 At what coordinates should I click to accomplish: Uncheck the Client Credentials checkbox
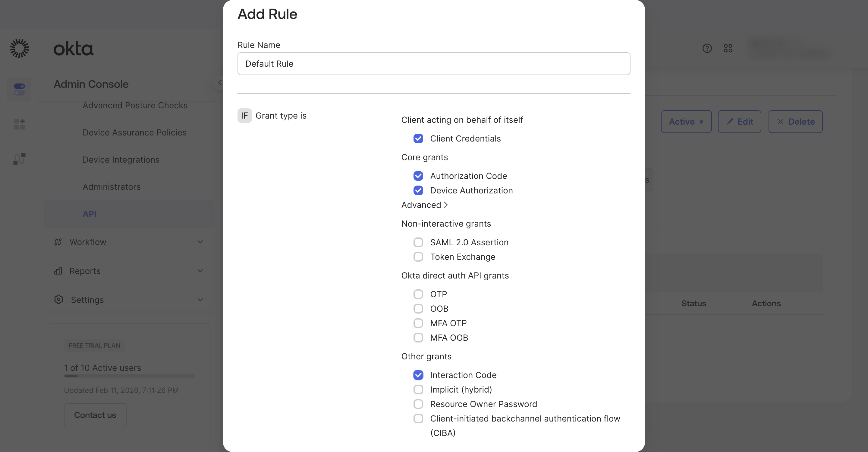click(x=418, y=138)
